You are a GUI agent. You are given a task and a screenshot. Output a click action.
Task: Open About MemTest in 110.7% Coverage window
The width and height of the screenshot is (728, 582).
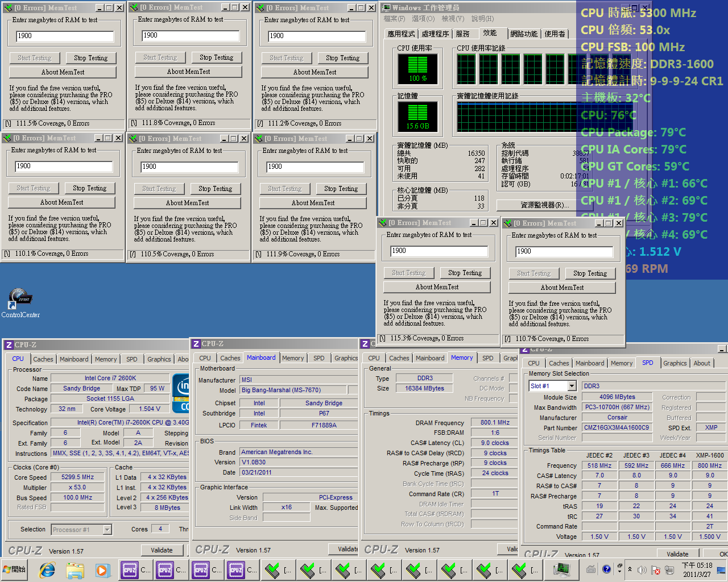click(562, 288)
